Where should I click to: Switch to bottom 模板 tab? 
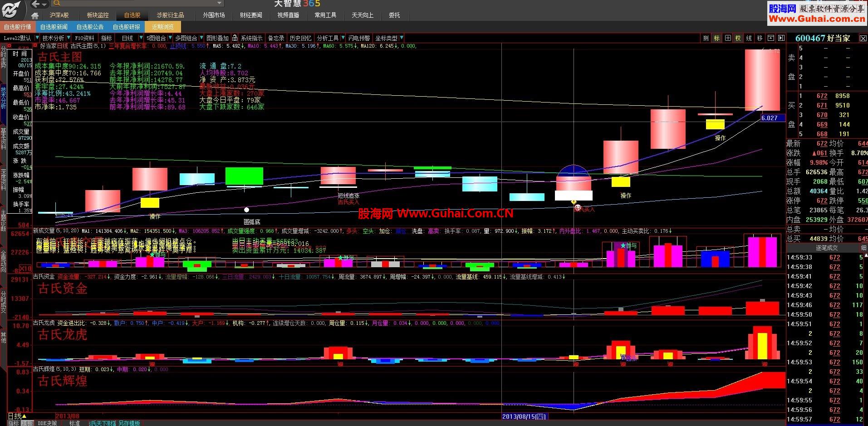coord(27,423)
